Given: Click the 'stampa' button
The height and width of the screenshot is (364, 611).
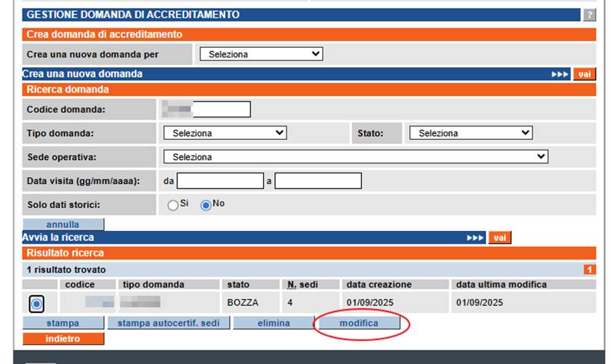Looking at the screenshot, I should tap(62, 324).
